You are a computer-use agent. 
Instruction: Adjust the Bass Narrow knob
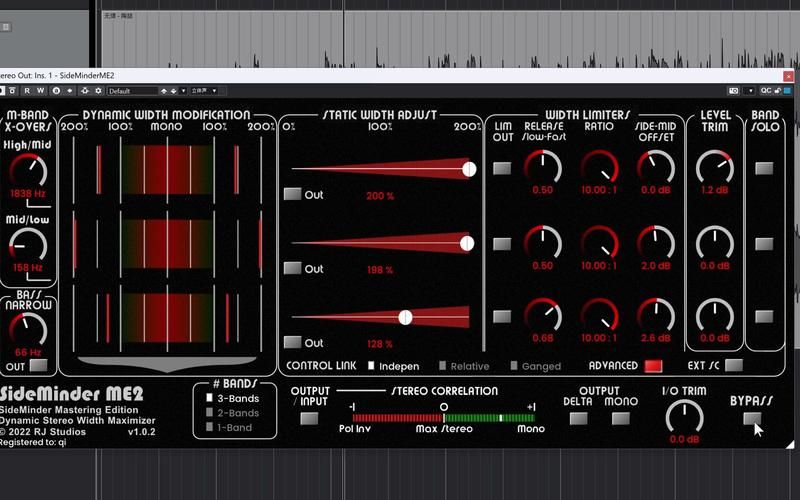pyautogui.click(x=28, y=330)
